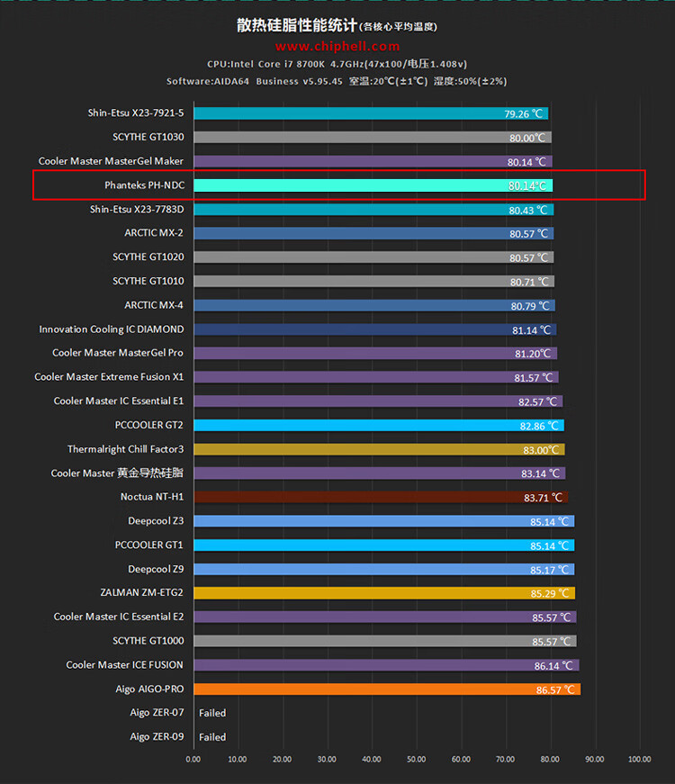Viewport: 675px width, 784px height.
Task: Click the Cooler Master MasterGel Maker label
Action: [x=111, y=161]
